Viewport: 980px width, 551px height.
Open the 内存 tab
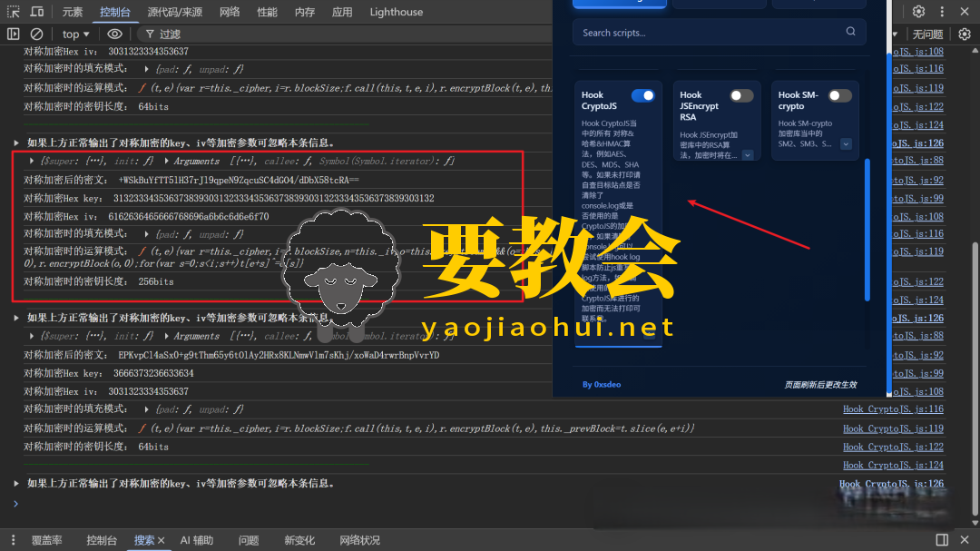[304, 12]
